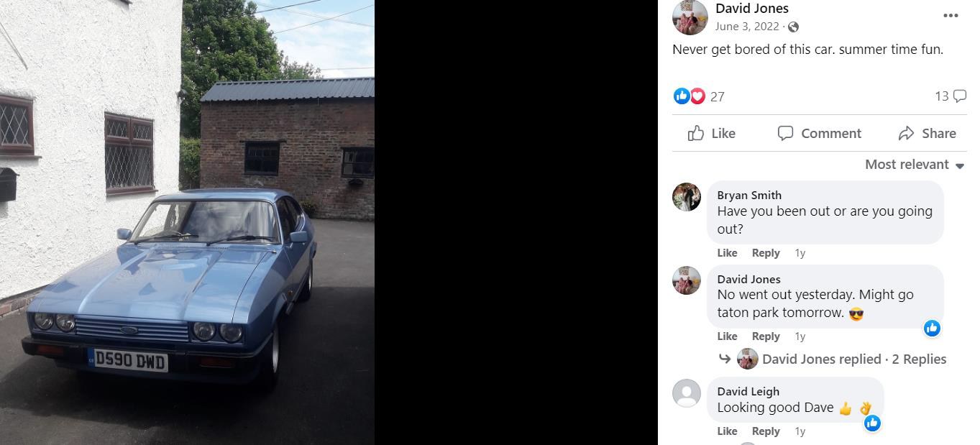This screenshot has width=980, height=445.
Task: View the like reaction on the Taton Park comment
Action: (932, 329)
